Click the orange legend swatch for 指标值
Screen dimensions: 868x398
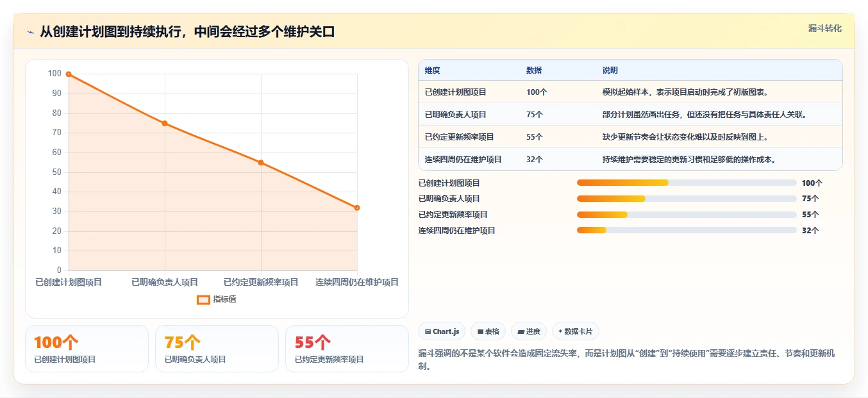tap(203, 299)
